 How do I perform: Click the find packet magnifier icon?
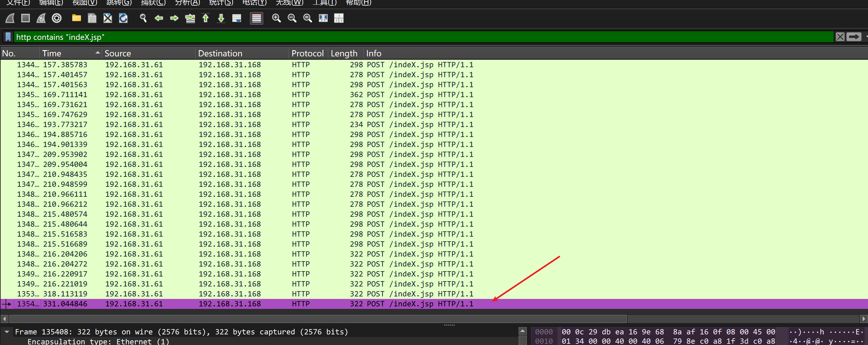coord(143,18)
